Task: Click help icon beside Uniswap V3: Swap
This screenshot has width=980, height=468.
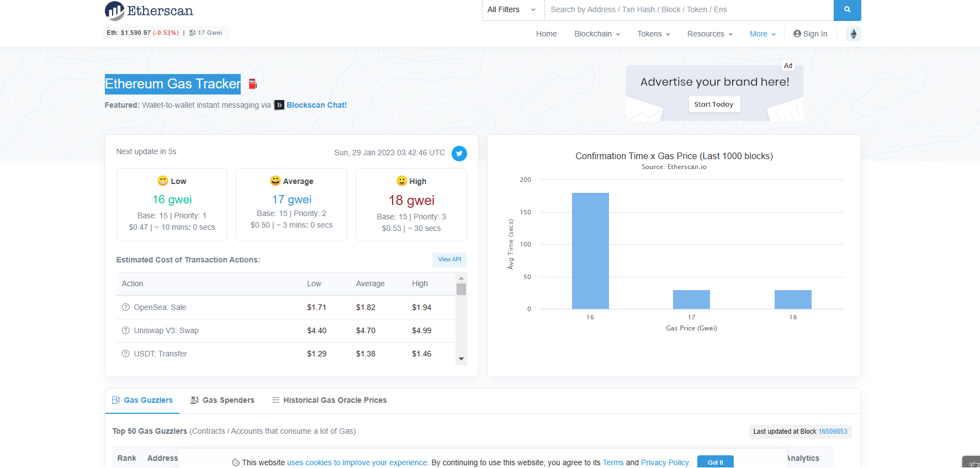Action: coord(125,330)
